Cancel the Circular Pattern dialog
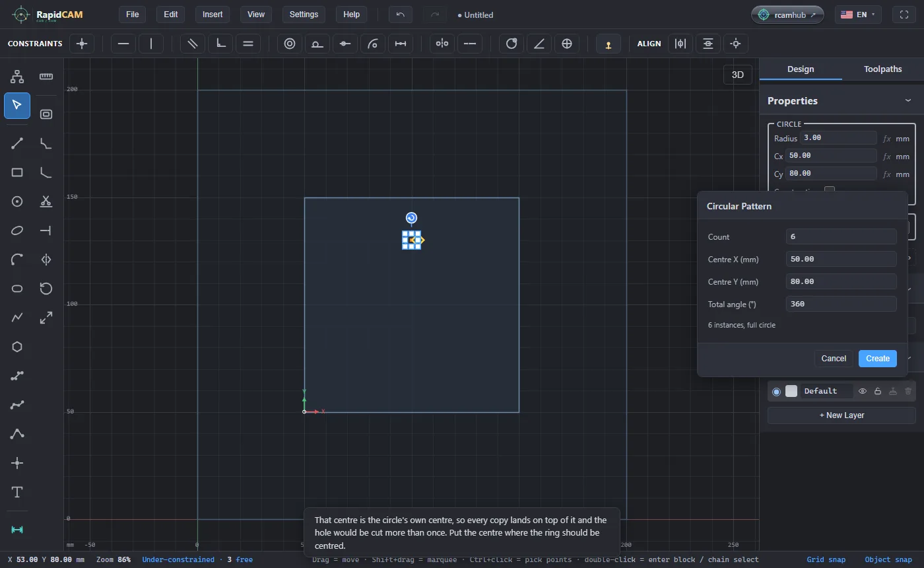This screenshot has height=568, width=924. (x=834, y=359)
